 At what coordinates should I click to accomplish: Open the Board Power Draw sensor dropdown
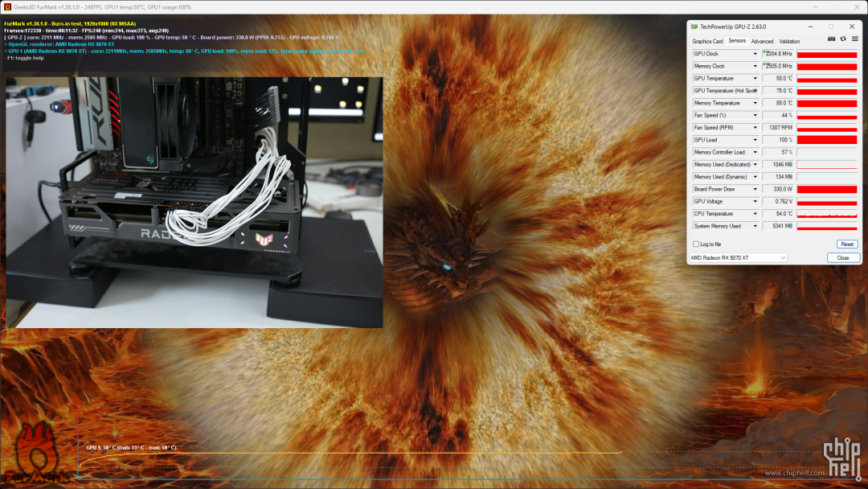tap(755, 189)
